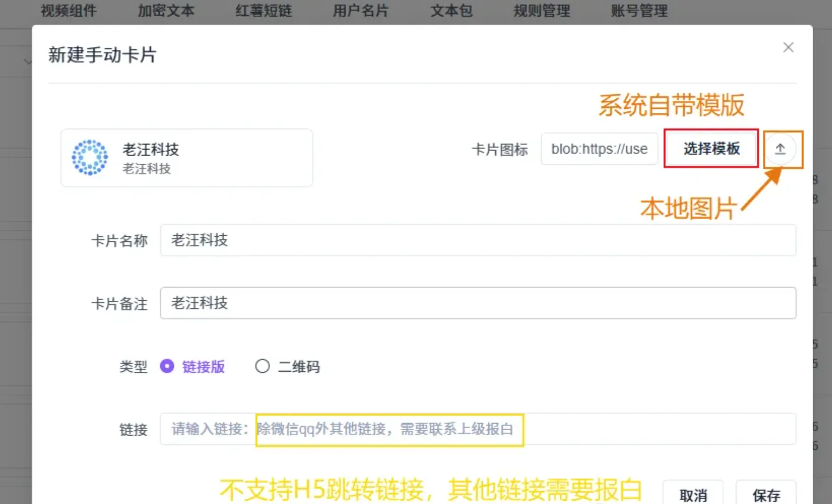832x504 pixels.
Task: Click the 老汪科技 title in card preview
Action: click(x=151, y=150)
